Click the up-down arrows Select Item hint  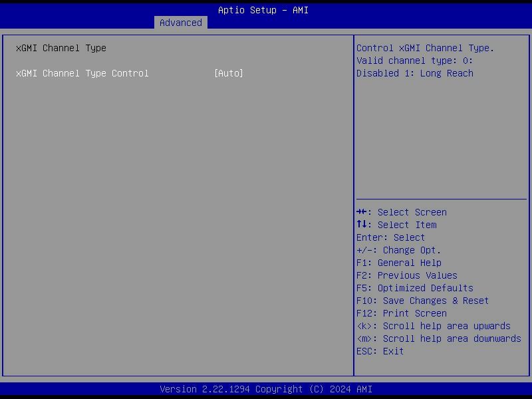click(x=396, y=225)
